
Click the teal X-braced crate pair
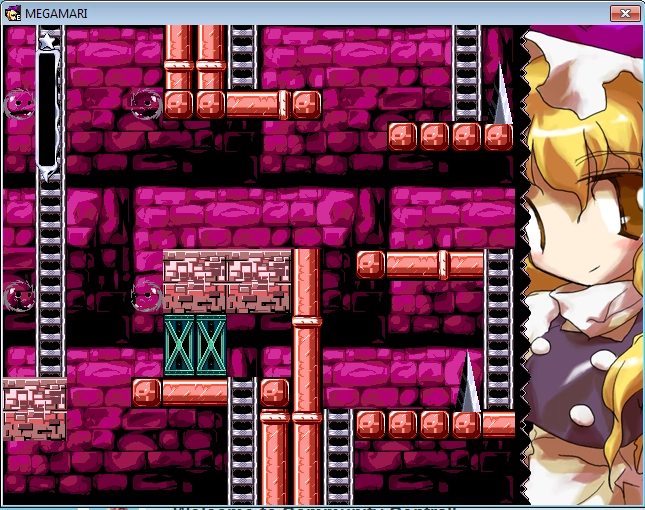pyautogui.click(x=195, y=345)
